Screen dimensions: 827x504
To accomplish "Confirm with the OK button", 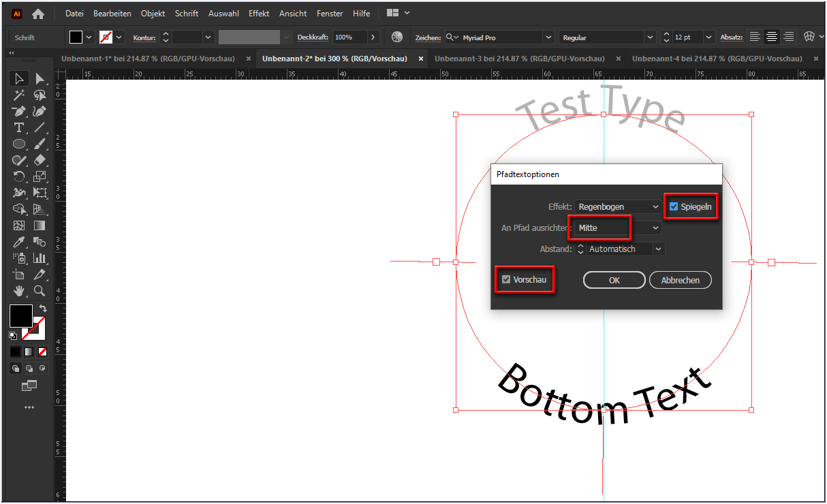I will 614,279.
